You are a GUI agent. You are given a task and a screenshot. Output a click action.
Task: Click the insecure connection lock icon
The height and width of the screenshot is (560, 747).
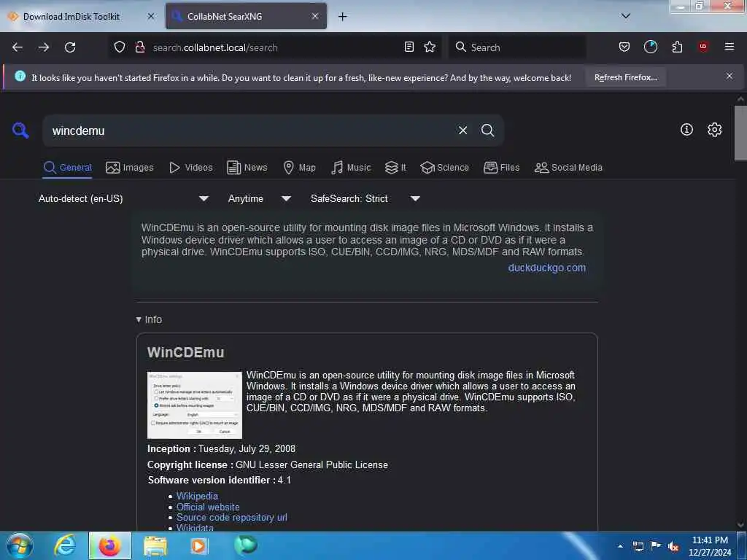click(x=139, y=47)
